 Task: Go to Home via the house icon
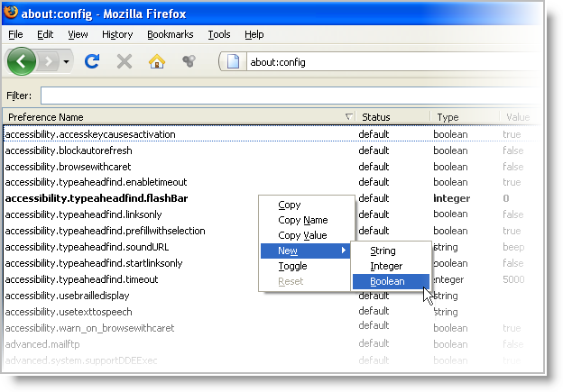(157, 61)
